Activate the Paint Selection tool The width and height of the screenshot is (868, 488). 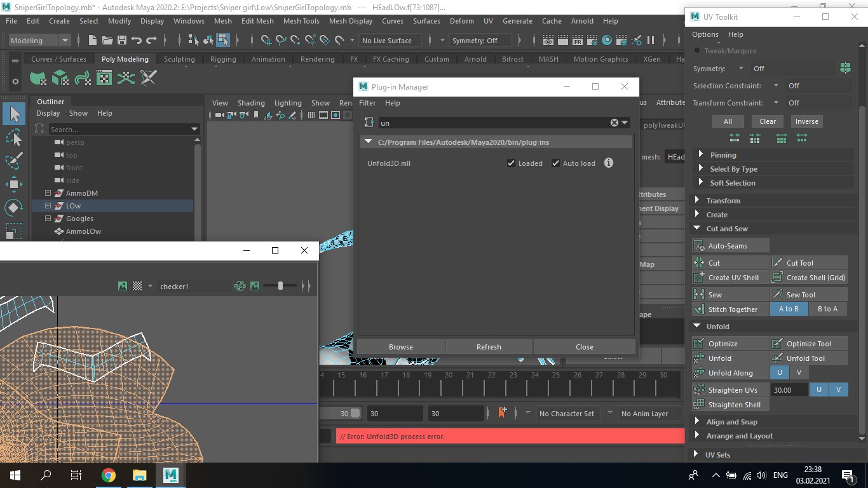(x=14, y=161)
